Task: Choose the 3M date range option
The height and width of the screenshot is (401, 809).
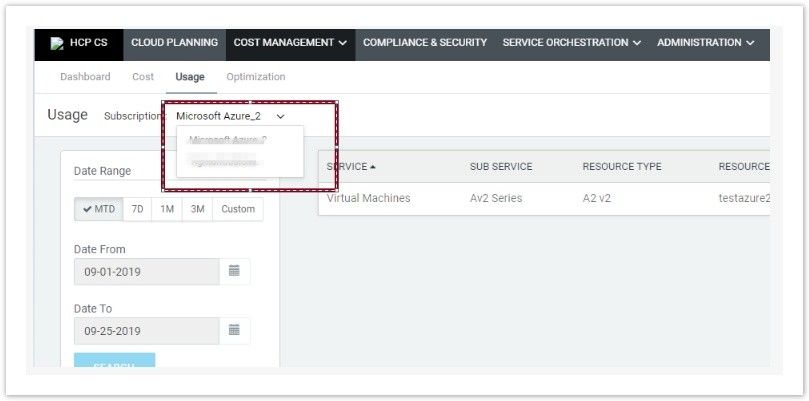Action: pyautogui.click(x=197, y=209)
